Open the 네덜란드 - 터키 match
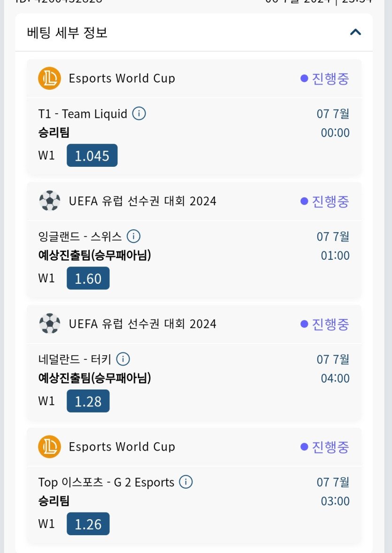Screen dimensions: 392x553 [x=75, y=359]
